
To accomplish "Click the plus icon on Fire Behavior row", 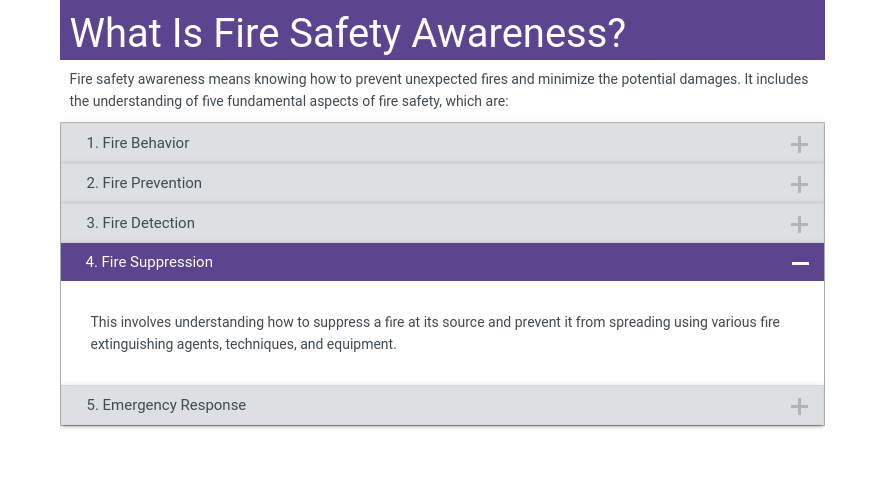I will click(x=799, y=144).
